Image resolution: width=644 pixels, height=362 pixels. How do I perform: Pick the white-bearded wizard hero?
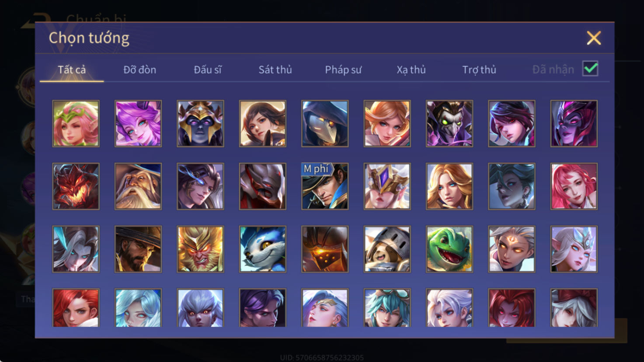pos(138,186)
